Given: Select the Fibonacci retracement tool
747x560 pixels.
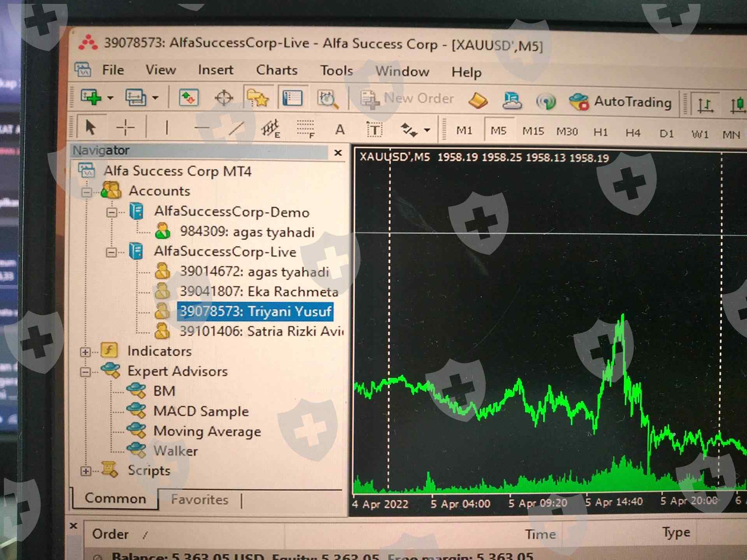Looking at the screenshot, I should coord(305,129).
